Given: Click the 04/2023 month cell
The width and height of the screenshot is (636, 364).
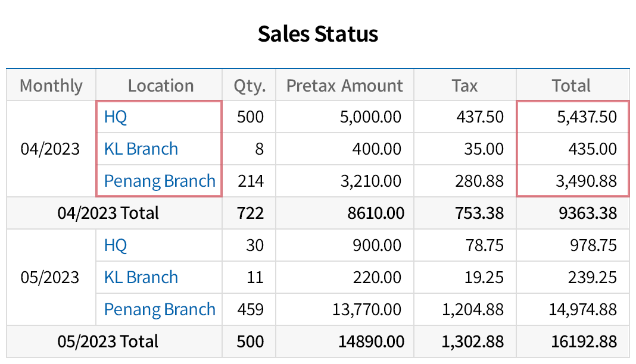Looking at the screenshot, I should (50, 149).
